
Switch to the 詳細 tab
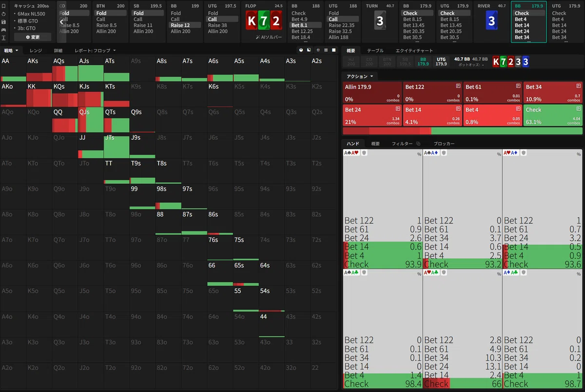point(58,50)
